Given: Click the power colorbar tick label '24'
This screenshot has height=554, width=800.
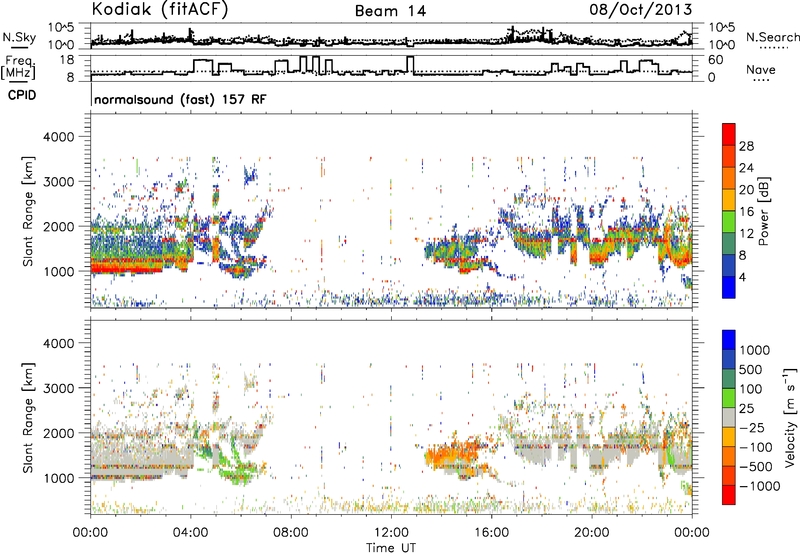Looking at the screenshot, I should 746,168.
